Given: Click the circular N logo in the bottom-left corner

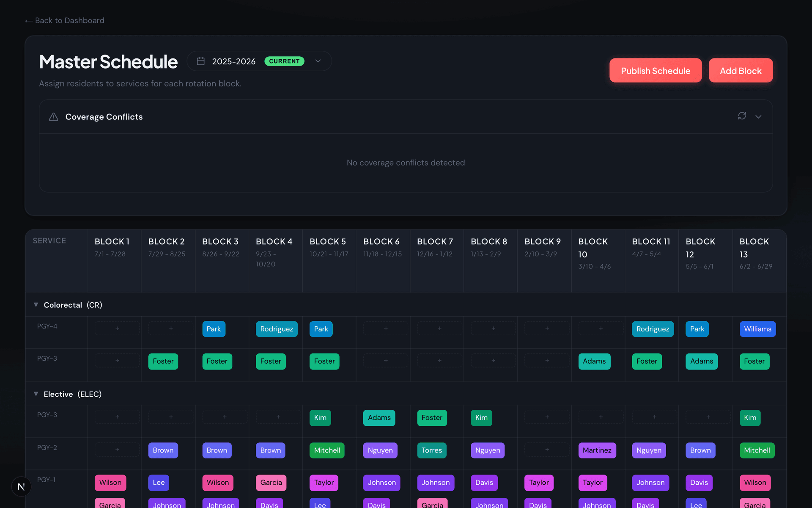Looking at the screenshot, I should pos(21,486).
